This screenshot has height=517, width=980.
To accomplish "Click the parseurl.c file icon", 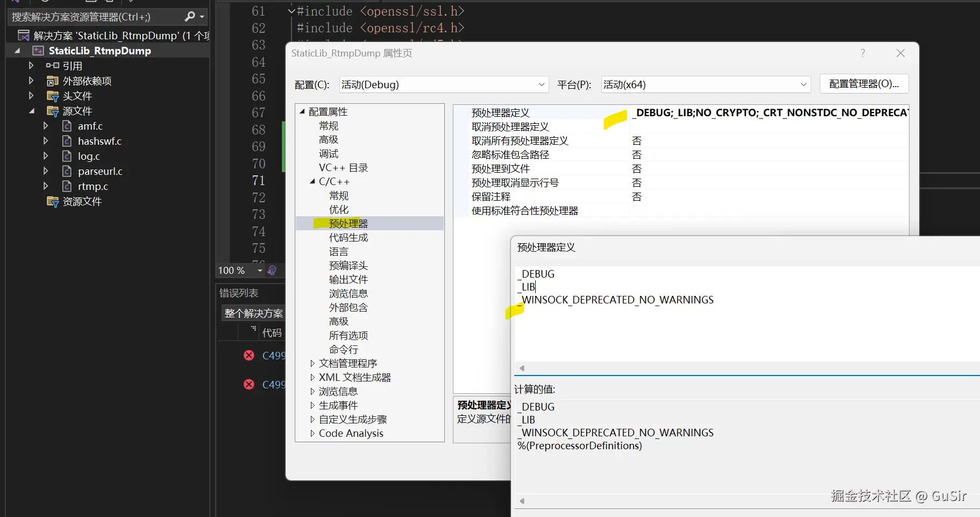I will [x=67, y=171].
